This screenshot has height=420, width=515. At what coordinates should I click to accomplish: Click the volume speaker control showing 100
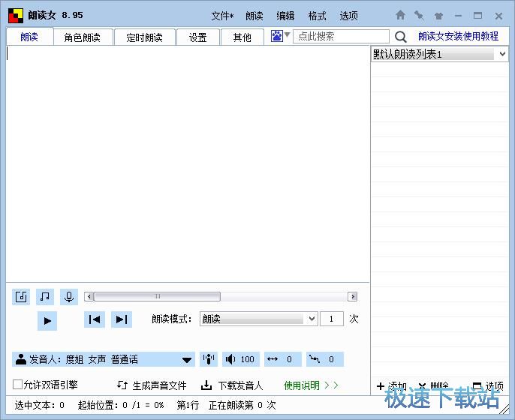point(240,359)
